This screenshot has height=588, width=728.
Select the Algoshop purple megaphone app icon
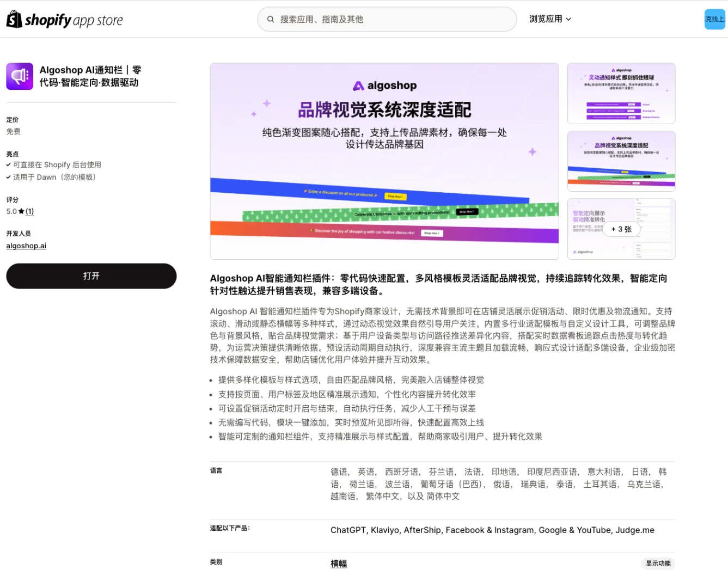tap(20, 76)
